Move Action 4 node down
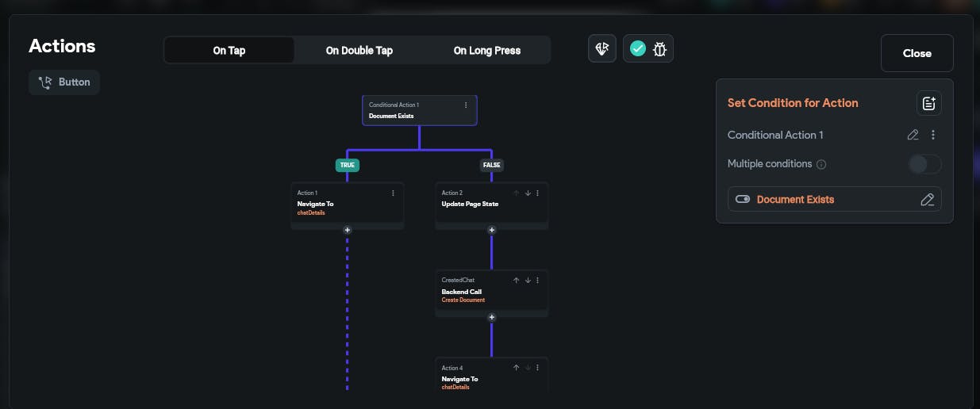 pos(527,368)
